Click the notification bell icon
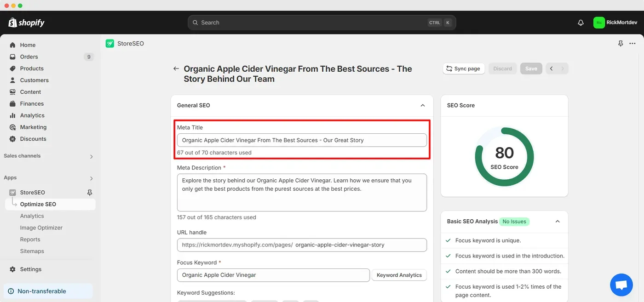644x302 pixels. click(581, 23)
